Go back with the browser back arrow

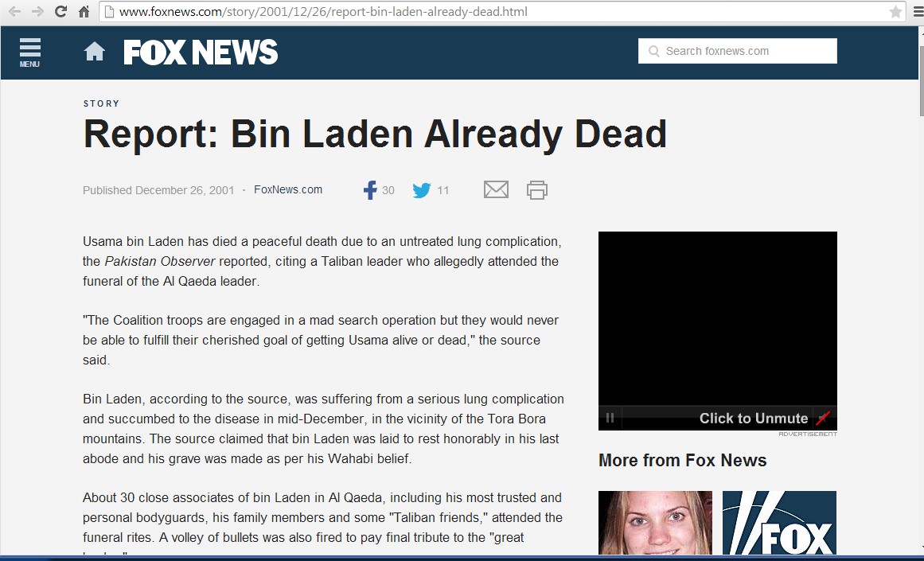[x=14, y=12]
